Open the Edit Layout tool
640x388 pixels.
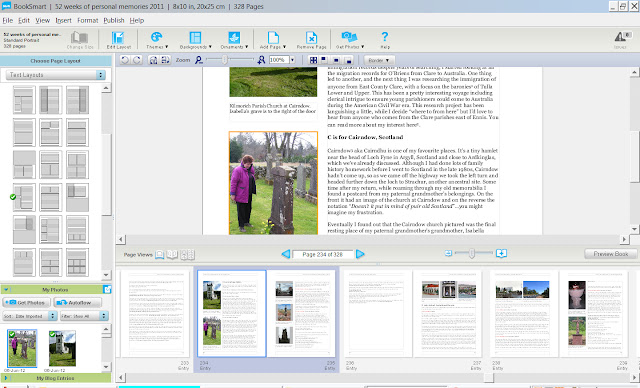pyautogui.click(x=118, y=40)
